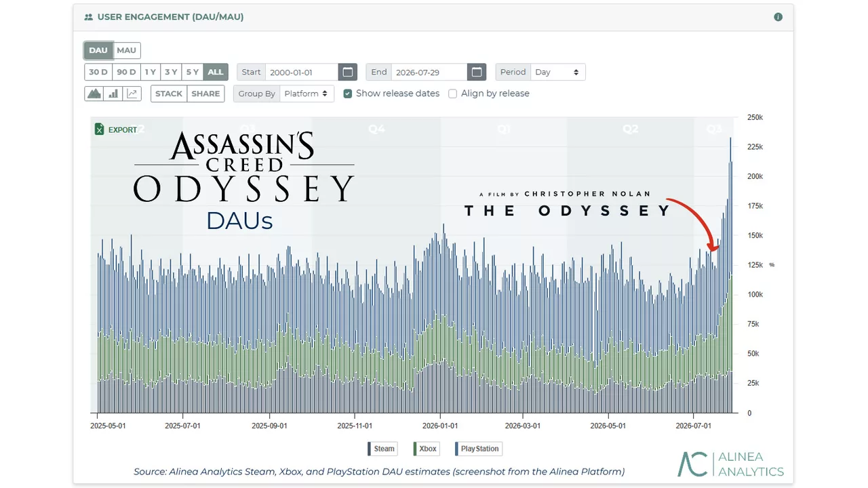Screen dimensions: 868x488
Task: Click the End date field 2026-07-29
Action: point(429,72)
